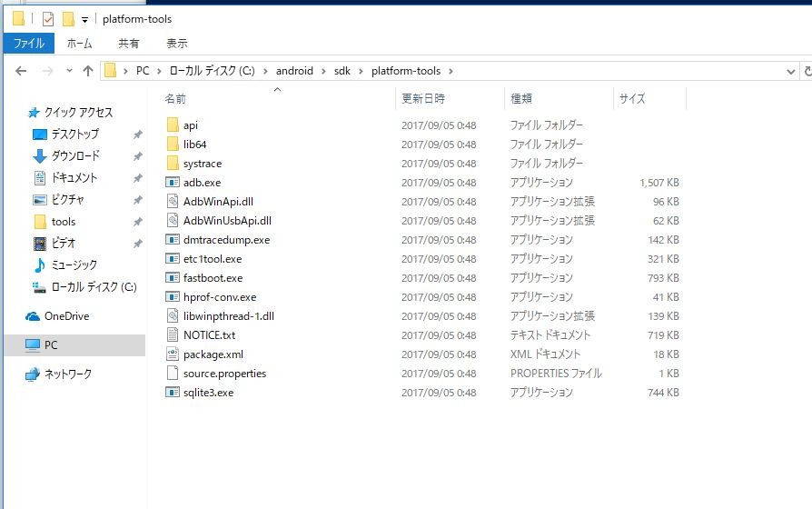The height and width of the screenshot is (509, 812).
Task: Click the ダウンロード download arrow icon
Action: point(40,155)
